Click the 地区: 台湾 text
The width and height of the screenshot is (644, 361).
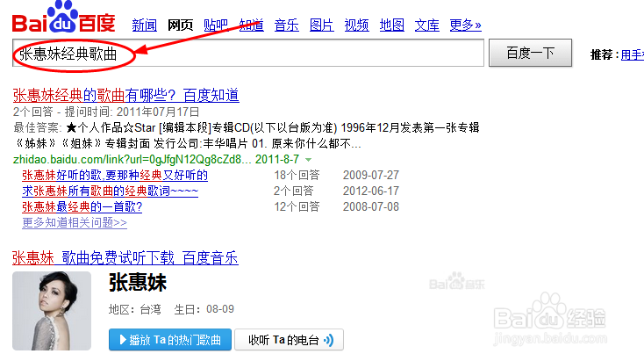[135, 309]
